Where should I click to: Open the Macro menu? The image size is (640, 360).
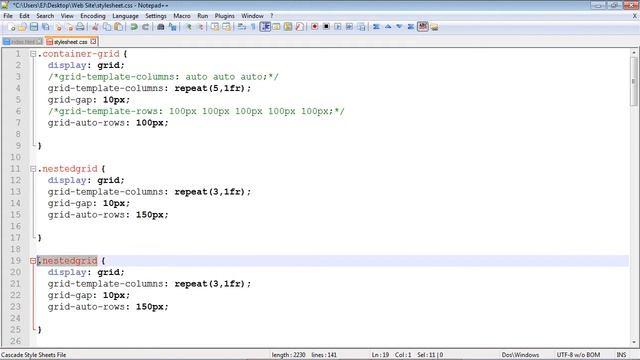pyautogui.click(x=182, y=16)
